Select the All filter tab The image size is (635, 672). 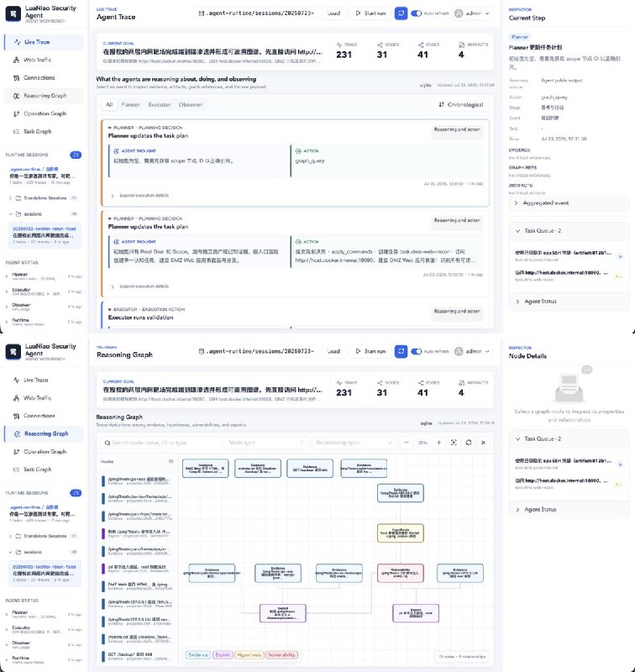point(109,104)
